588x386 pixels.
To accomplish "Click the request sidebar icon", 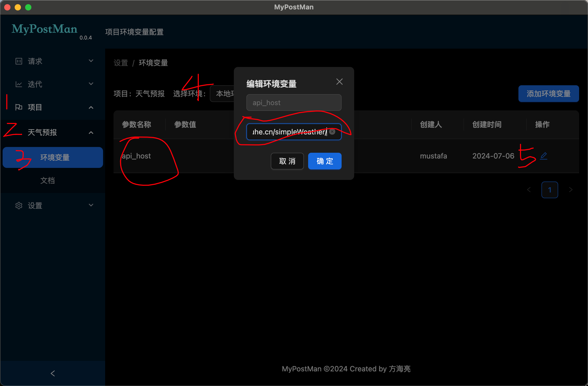I will [19, 61].
